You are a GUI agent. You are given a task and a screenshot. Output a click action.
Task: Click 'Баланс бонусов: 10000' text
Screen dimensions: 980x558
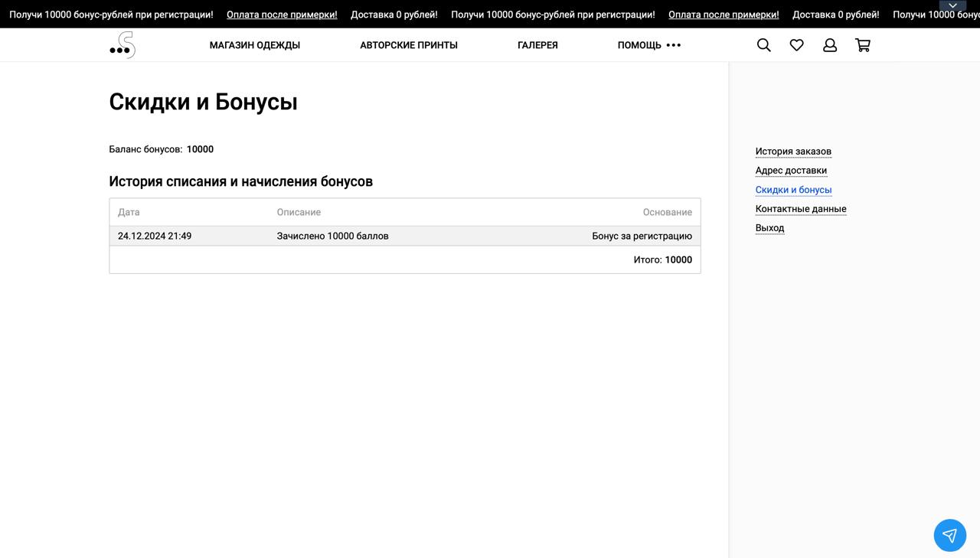[x=162, y=149]
